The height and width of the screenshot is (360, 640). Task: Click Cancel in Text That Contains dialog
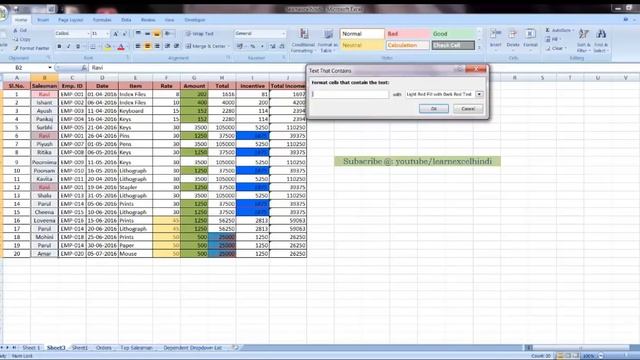point(468,109)
